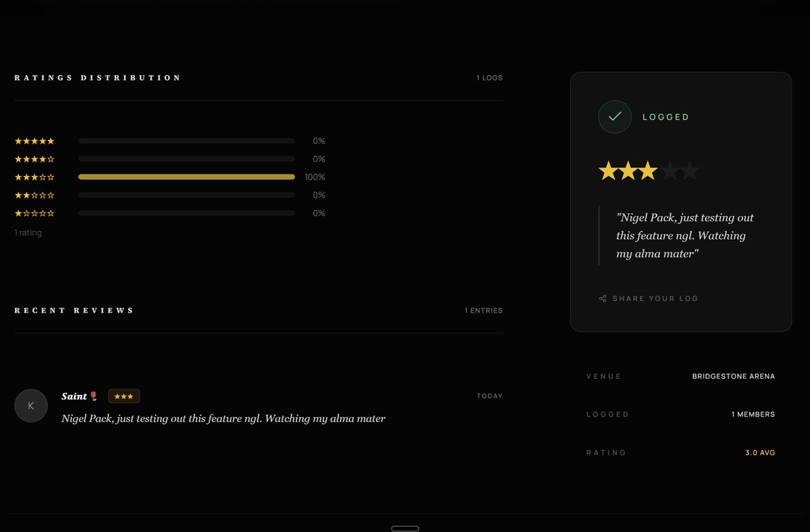
Task: Click the four-star row star icons
Action: point(34,159)
